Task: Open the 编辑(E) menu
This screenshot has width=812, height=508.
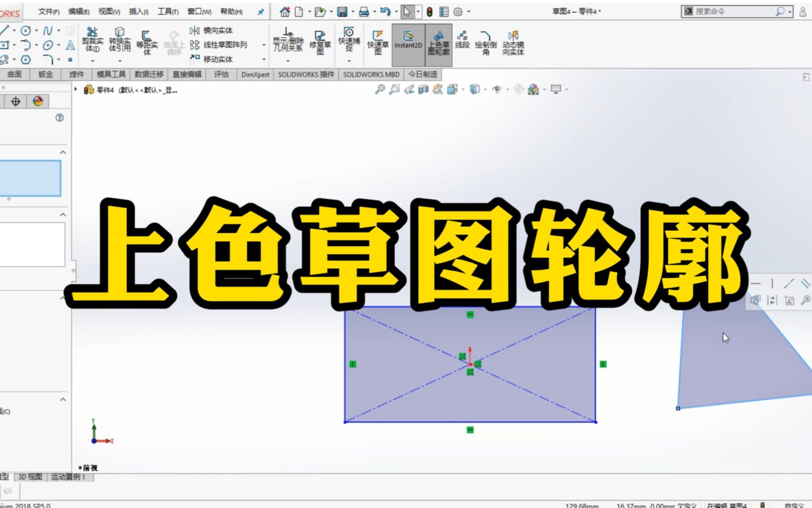Action: pyautogui.click(x=79, y=11)
